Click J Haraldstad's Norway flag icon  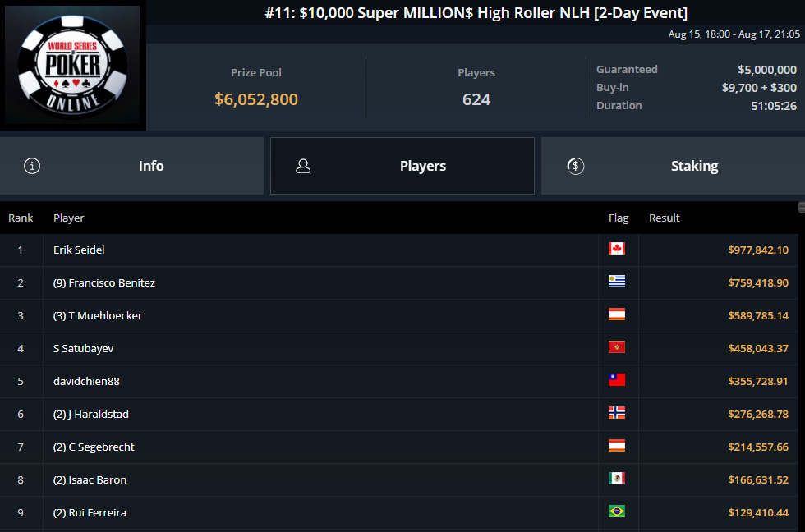pos(617,413)
